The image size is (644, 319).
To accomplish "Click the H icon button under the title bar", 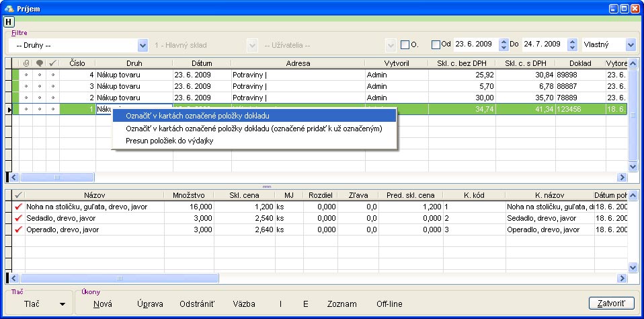I will coord(9,22).
